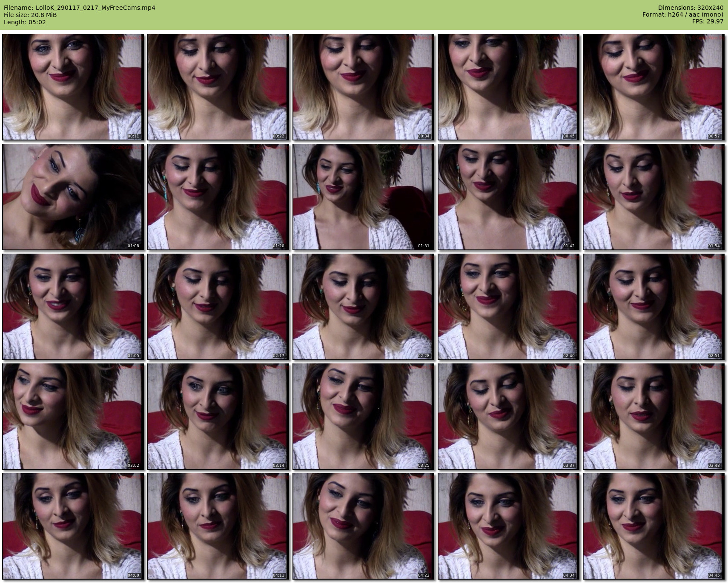Image resolution: width=728 pixels, height=583 pixels.
Task: Click the thumbnail at 02:05
Action: click(73, 307)
